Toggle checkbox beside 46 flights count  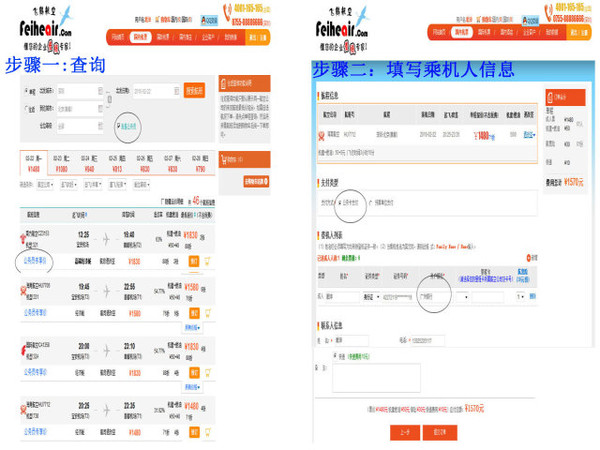click(163, 201)
